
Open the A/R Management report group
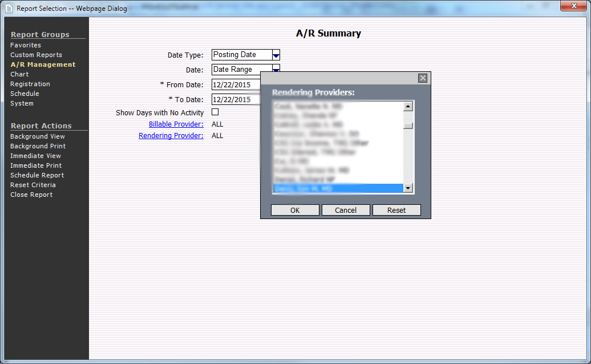coord(43,64)
